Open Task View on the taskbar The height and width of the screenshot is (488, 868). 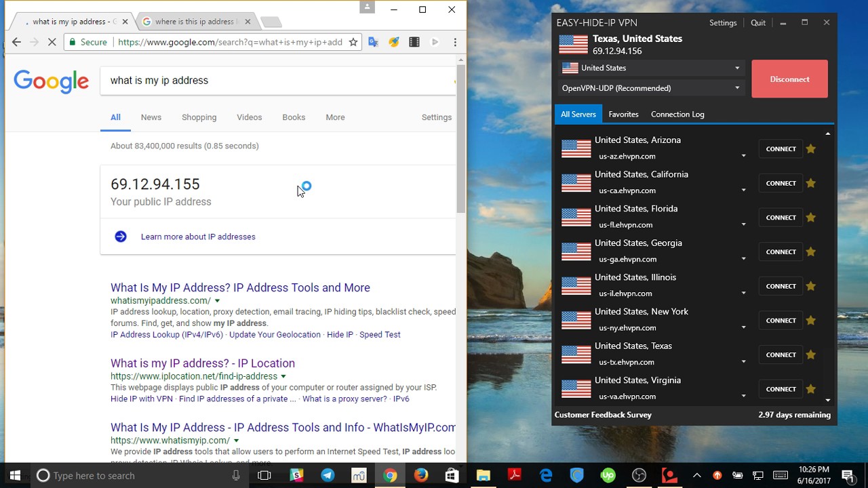pyautogui.click(x=264, y=475)
